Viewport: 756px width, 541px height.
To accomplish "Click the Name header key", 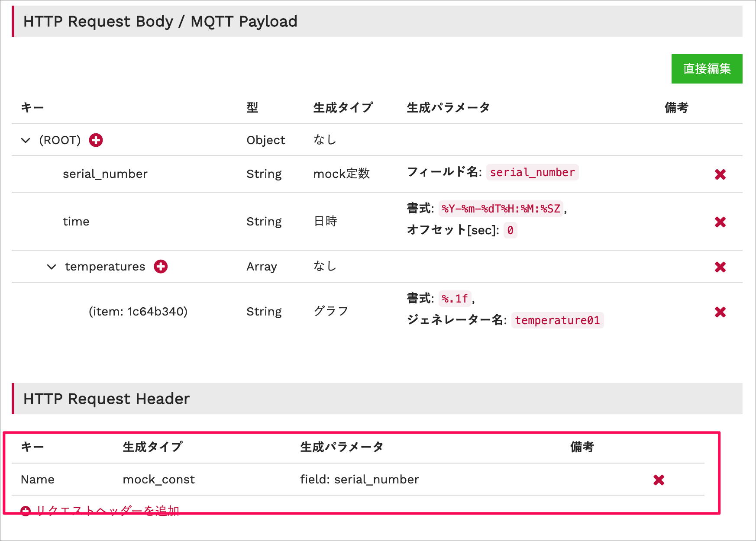I will [x=38, y=480].
